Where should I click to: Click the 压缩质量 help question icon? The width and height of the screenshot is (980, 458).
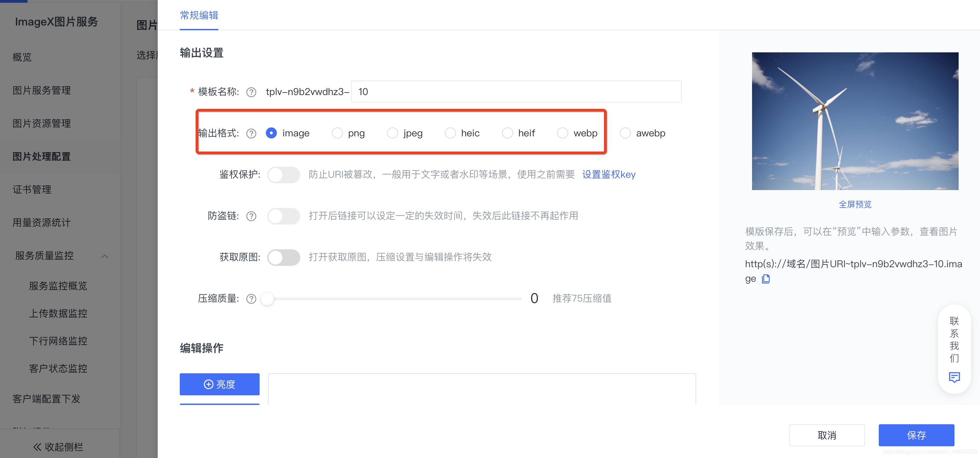pos(251,299)
